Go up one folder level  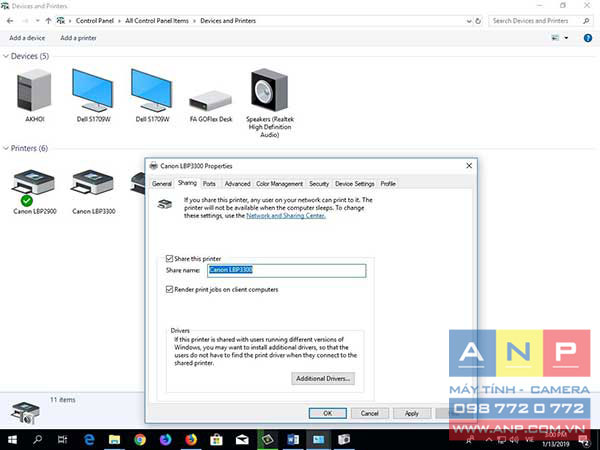(48, 21)
